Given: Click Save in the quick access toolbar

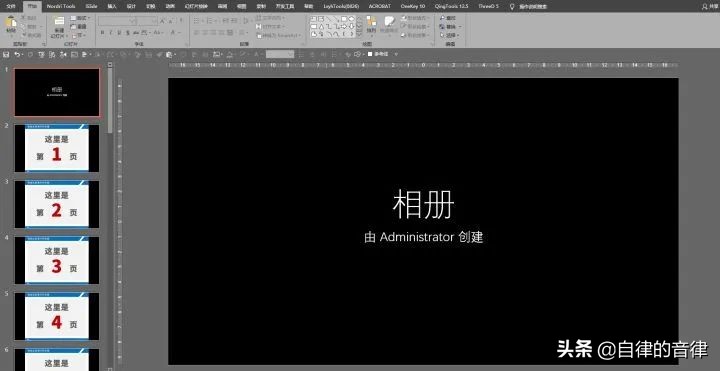Looking at the screenshot, I should pos(6,55).
